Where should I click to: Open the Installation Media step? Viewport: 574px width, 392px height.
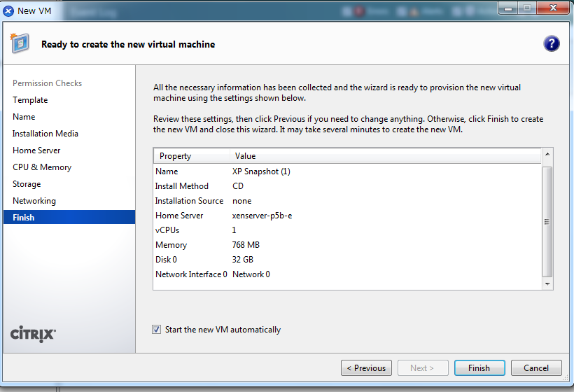(x=45, y=134)
